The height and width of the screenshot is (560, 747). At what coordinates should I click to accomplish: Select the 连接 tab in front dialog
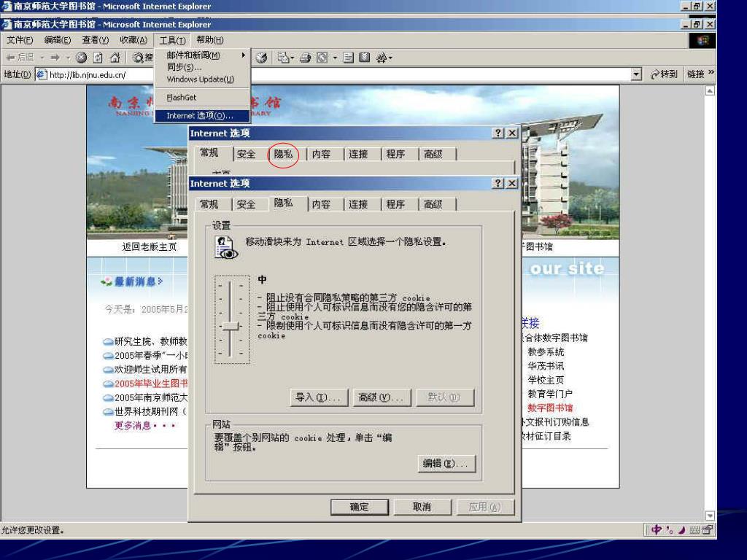[x=358, y=204]
